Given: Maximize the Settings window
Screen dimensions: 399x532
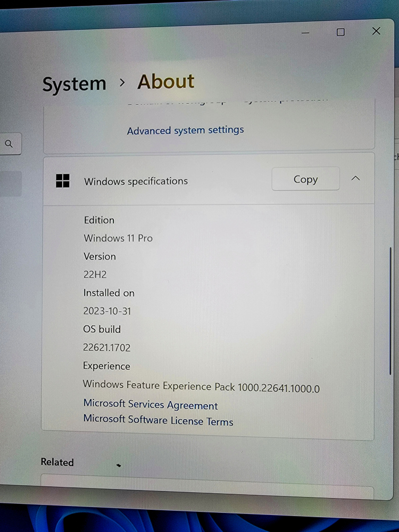Looking at the screenshot, I should (340, 32).
